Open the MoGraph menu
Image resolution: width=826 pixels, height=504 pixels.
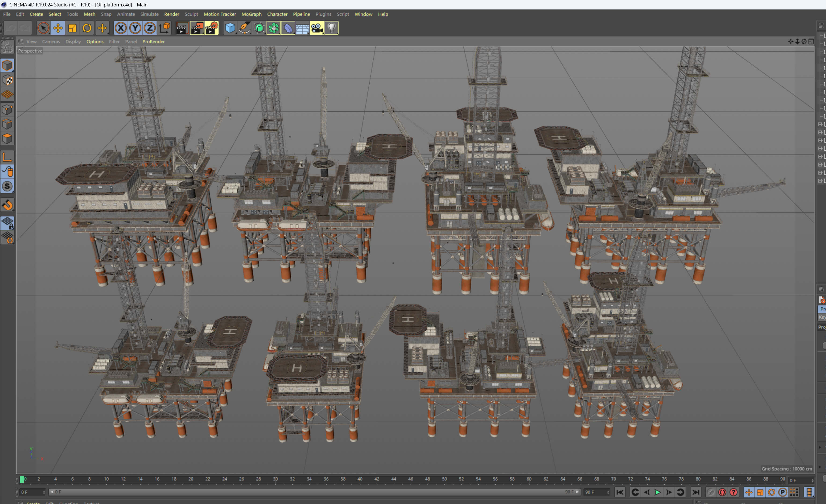click(251, 14)
